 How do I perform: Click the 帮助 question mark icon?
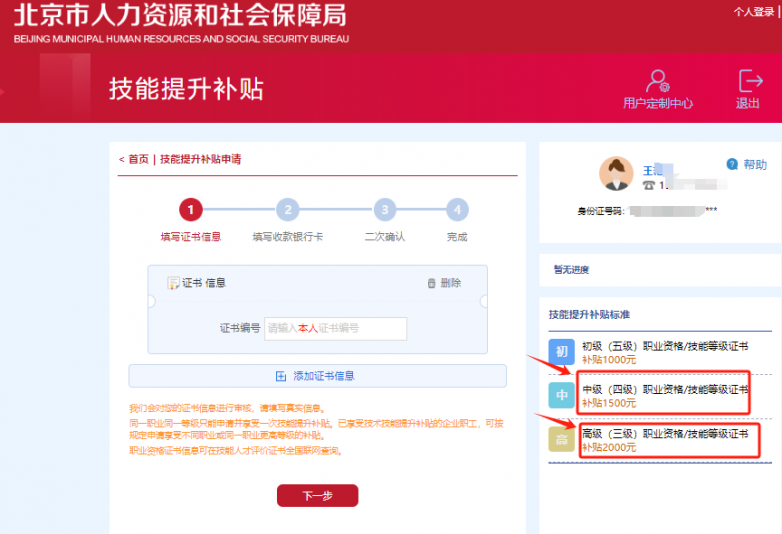(x=732, y=164)
